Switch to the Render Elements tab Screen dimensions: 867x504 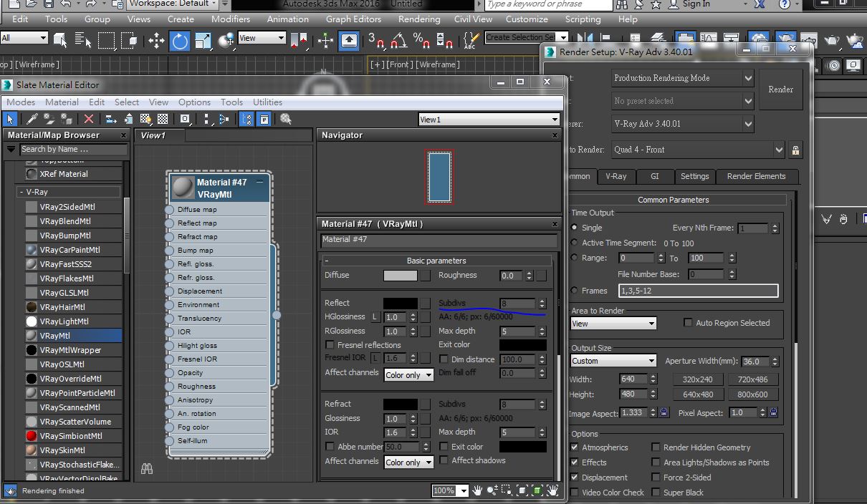756,176
